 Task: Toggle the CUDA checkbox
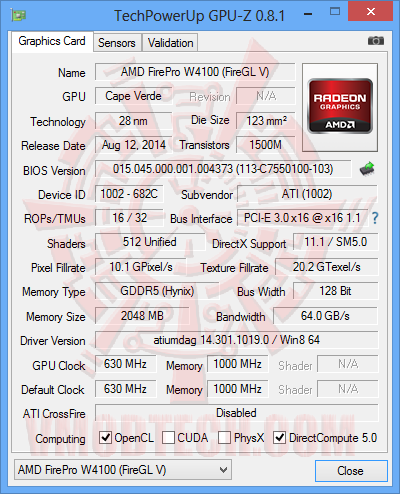pos(168,437)
